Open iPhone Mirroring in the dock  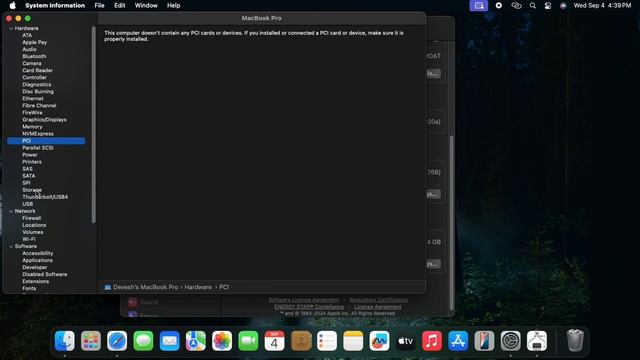484,340
